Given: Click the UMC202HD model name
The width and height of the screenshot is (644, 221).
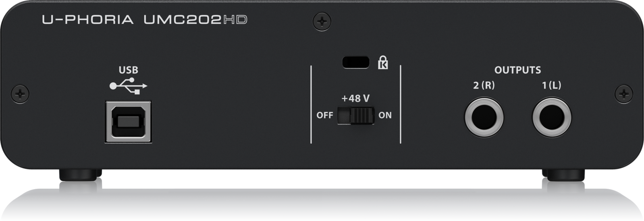Looking at the screenshot, I should (x=195, y=19).
